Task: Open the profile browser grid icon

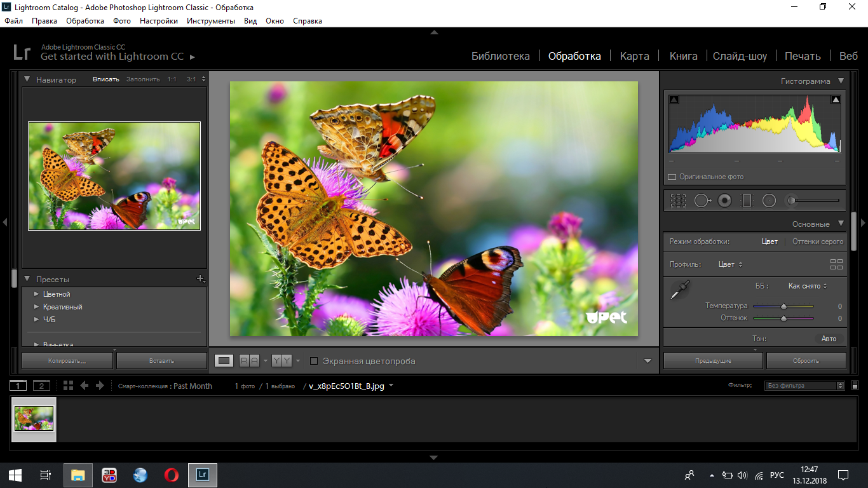Action: tap(836, 264)
